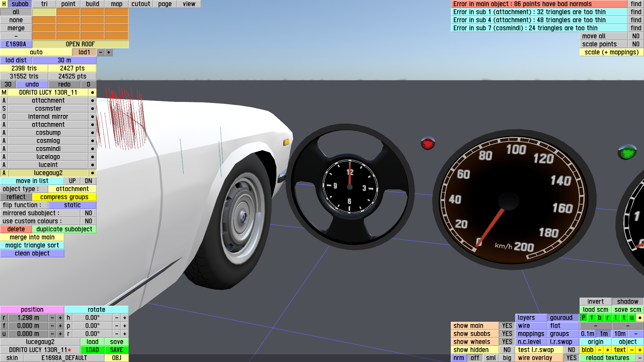The height and width of the screenshot is (362, 644).
Task: Change object type attachment field
Action: click(72, 189)
